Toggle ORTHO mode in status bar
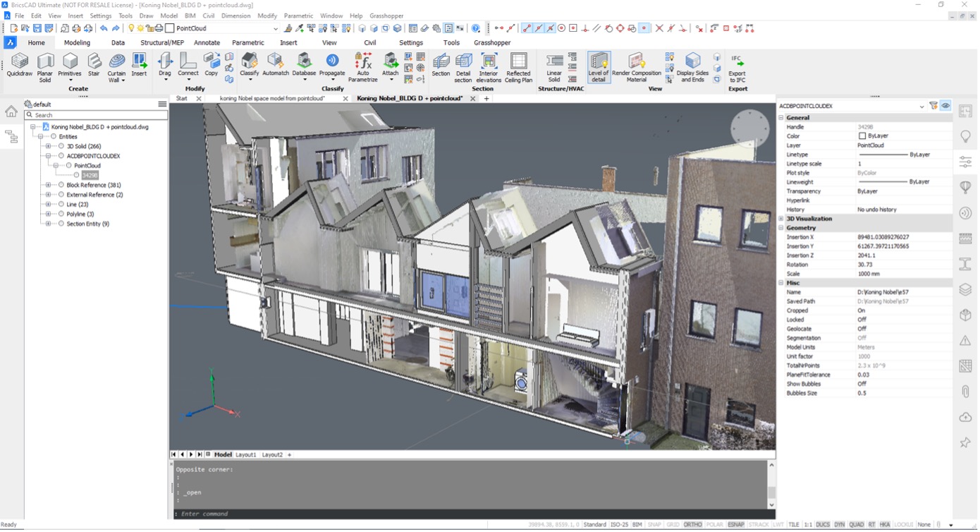This screenshot has width=980, height=532. pyautogui.click(x=692, y=525)
